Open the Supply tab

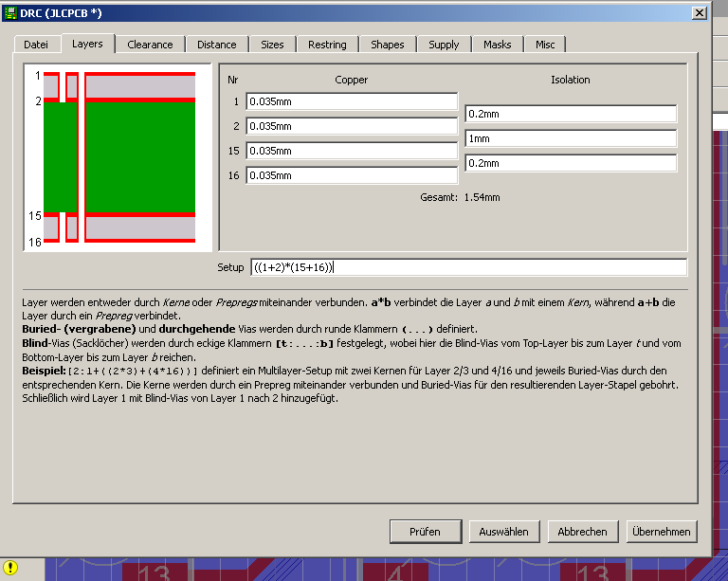point(444,45)
